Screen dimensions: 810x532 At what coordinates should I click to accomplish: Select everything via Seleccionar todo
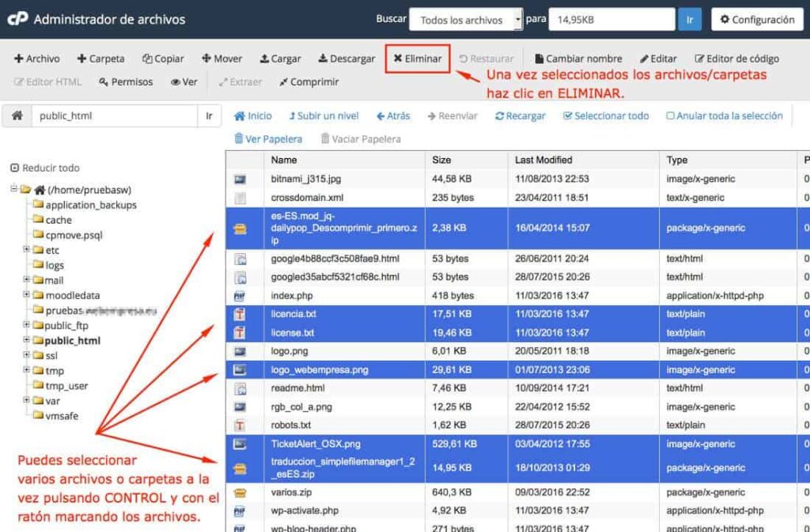(x=607, y=115)
